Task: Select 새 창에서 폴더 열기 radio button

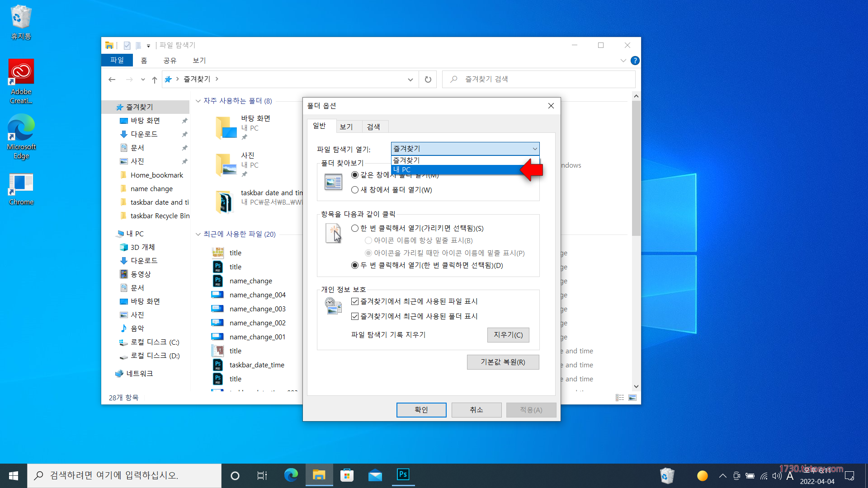Action: point(355,190)
